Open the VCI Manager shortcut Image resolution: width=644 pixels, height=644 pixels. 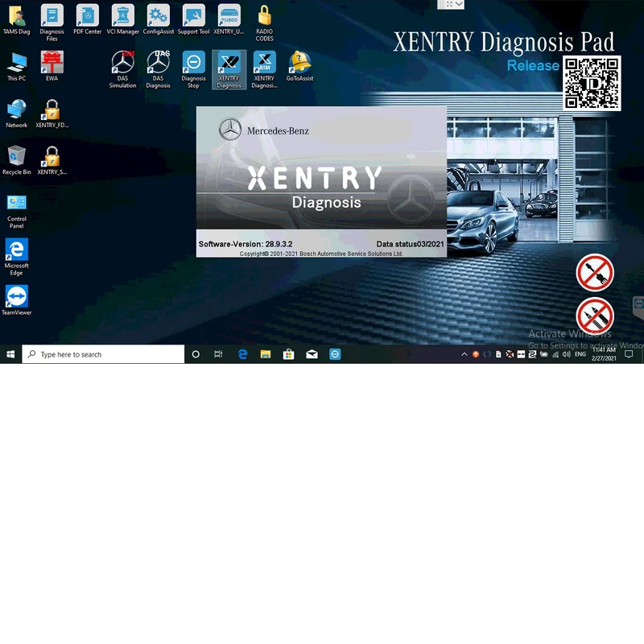pyautogui.click(x=123, y=19)
